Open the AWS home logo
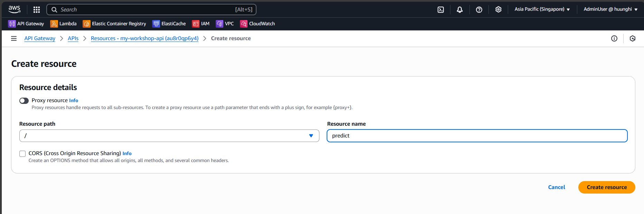This screenshot has height=214, width=644. coord(15,9)
